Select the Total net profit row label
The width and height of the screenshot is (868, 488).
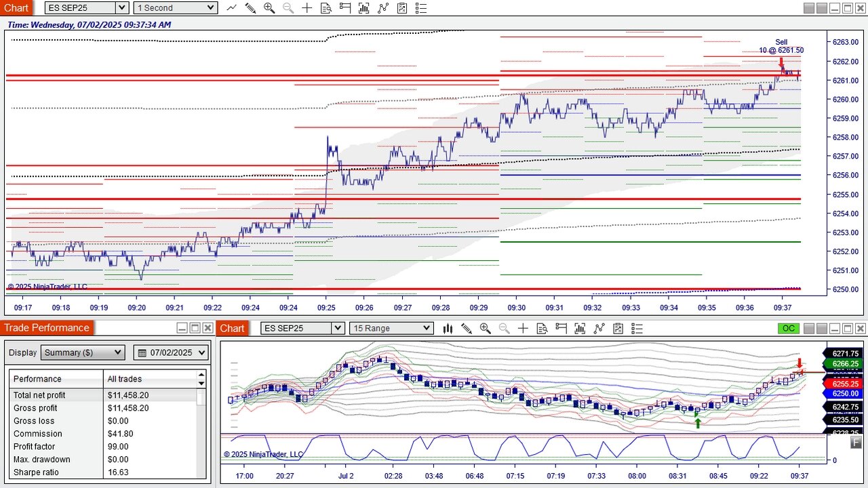pyautogui.click(x=39, y=395)
